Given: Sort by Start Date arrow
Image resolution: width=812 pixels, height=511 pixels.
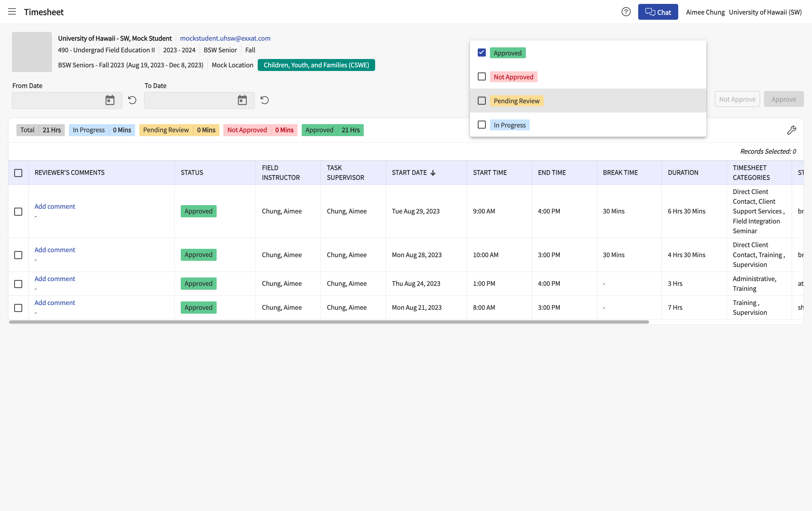Looking at the screenshot, I should [x=433, y=173].
